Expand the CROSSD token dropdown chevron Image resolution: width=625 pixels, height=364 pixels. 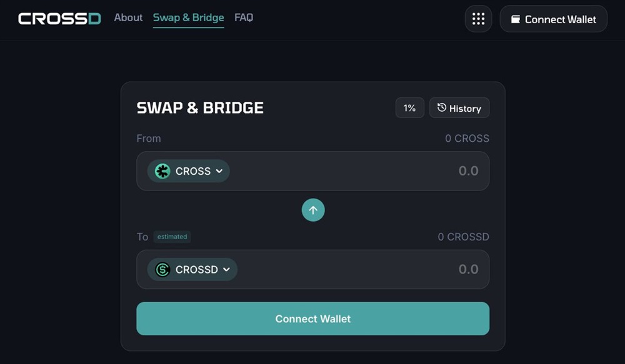[x=226, y=270]
